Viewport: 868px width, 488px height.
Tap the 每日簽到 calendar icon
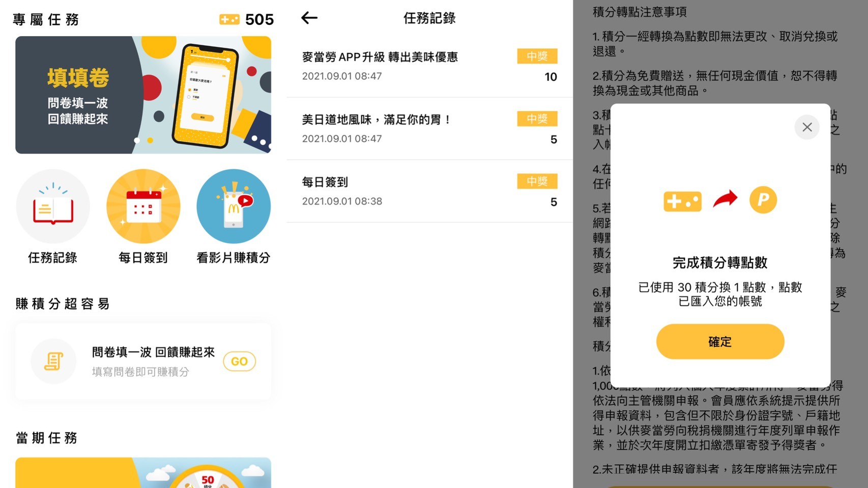[x=143, y=206]
